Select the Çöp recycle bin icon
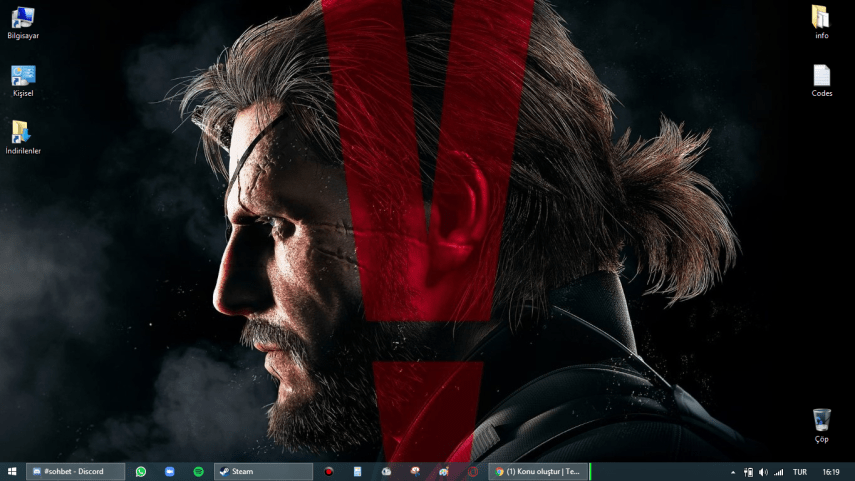Image resolution: width=855 pixels, height=481 pixels. click(x=821, y=425)
